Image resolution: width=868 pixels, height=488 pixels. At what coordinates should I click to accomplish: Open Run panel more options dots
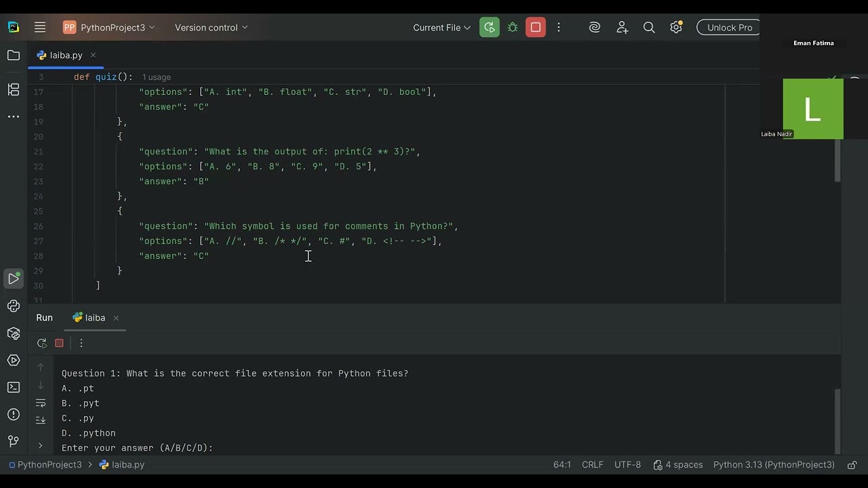click(81, 343)
